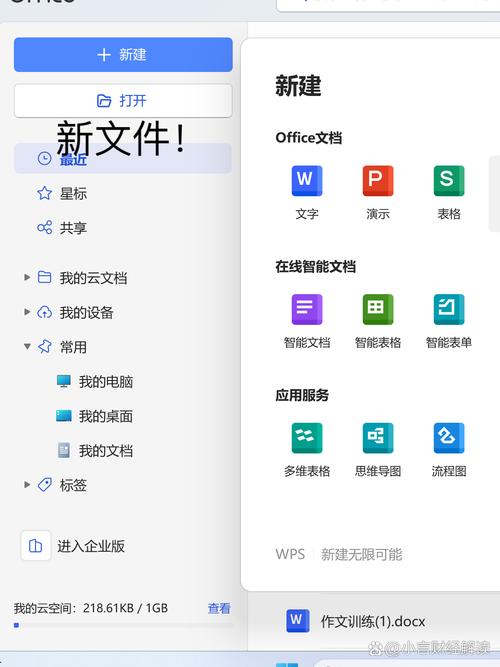Open the 最近 recent files list
The image size is (500, 667).
[123, 159]
